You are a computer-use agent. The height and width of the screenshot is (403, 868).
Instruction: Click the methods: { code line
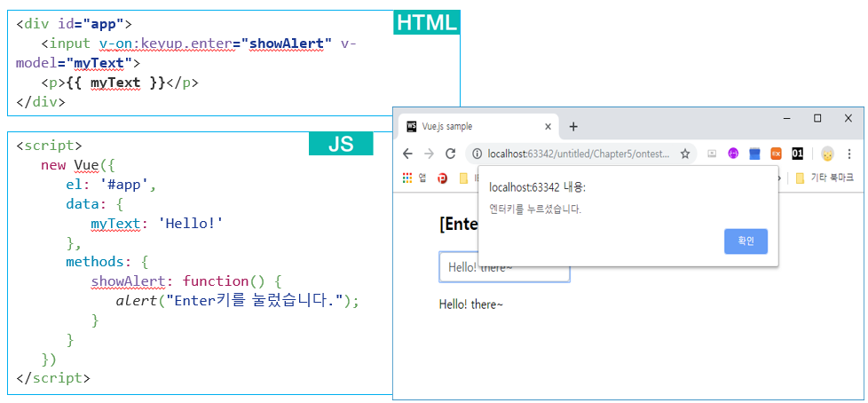point(107,261)
